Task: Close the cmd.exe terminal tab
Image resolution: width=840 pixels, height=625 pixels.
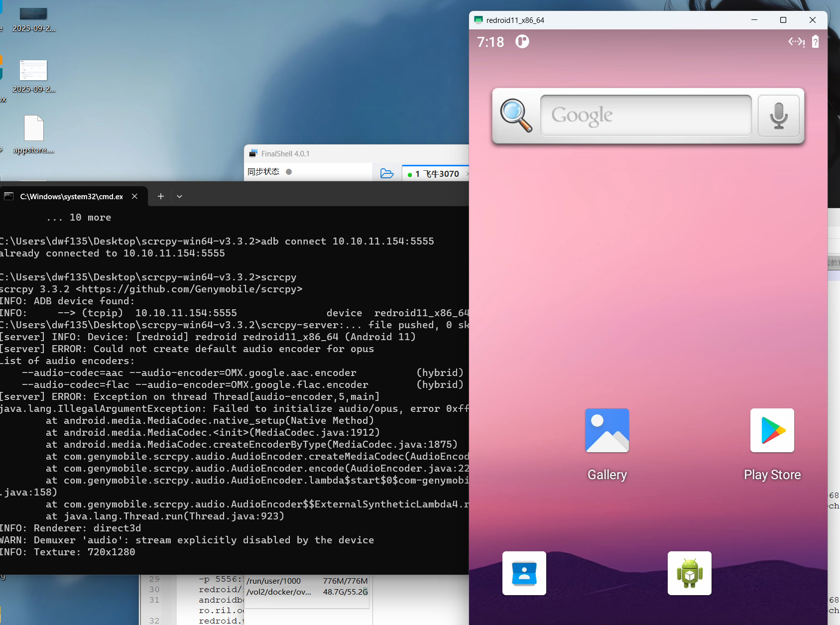Action: click(134, 197)
